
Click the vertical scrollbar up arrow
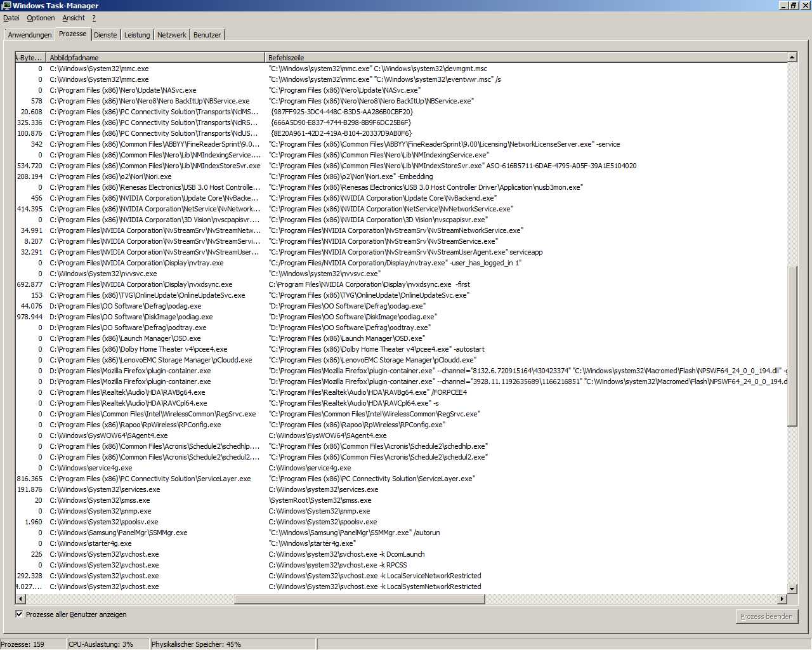coord(792,57)
